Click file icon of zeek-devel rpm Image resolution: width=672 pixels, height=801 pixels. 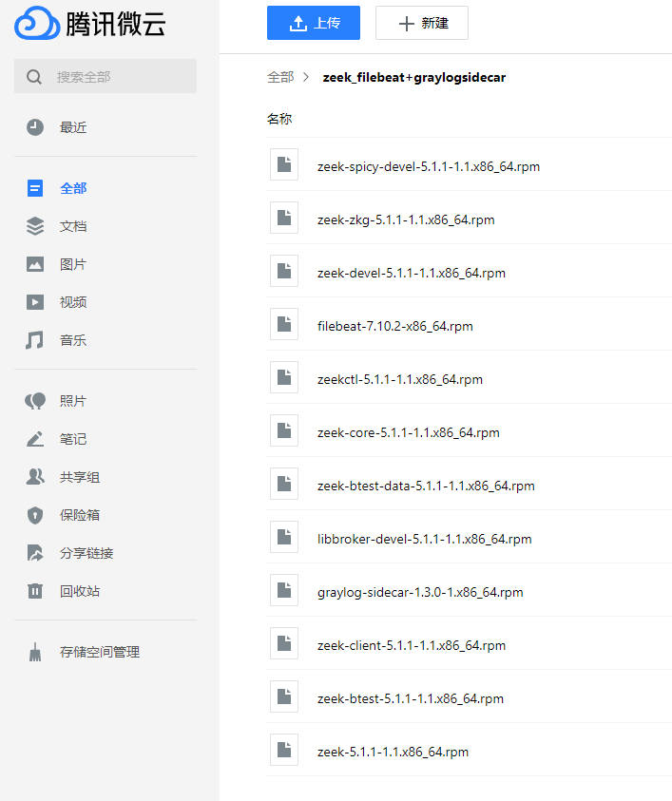(284, 271)
